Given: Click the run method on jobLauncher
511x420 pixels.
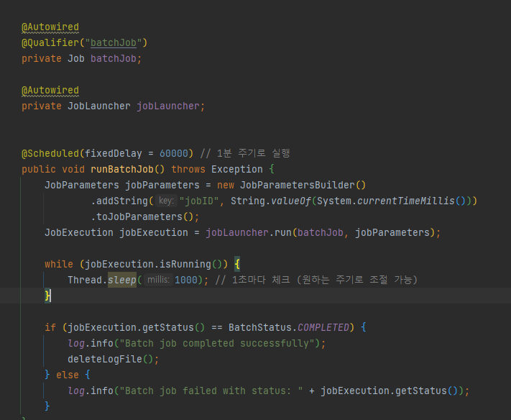Looking at the screenshot, I should pyautogui.click(x=283, y=232).
